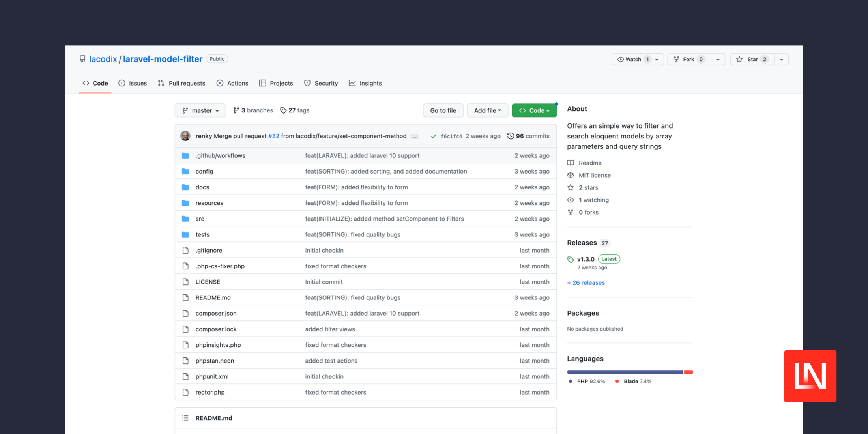Expand the Star button dropdown
The height and width of the screenshot is (434, 868).
(x=781, y=59)
